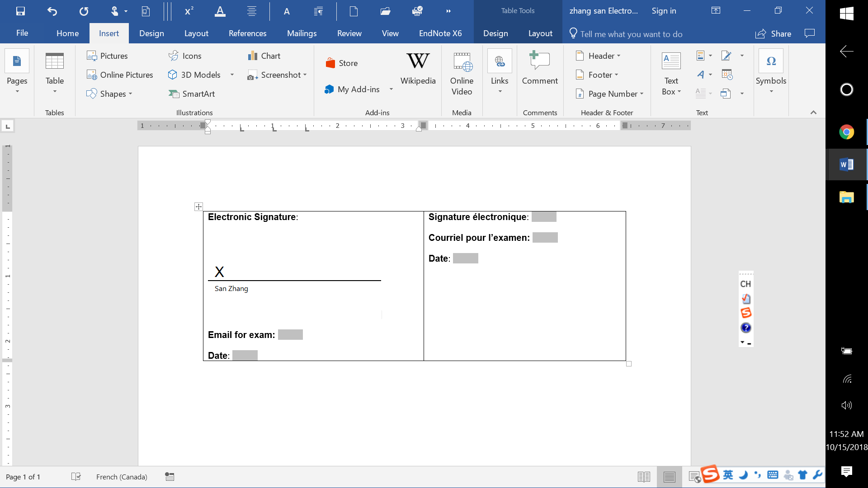Screen dimensions: 868x488
Task: Open the Footer dropdown
Action: click(x=597, y=75)
